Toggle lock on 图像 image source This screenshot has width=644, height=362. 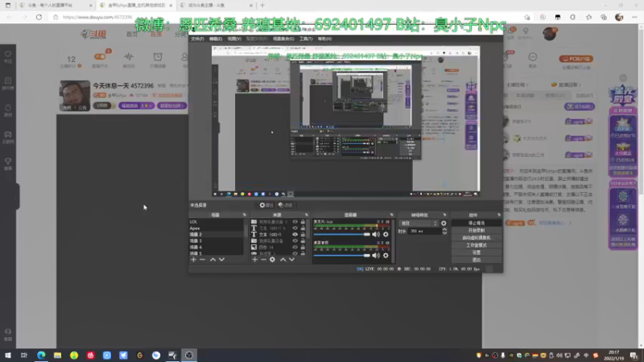pos(303,247)
